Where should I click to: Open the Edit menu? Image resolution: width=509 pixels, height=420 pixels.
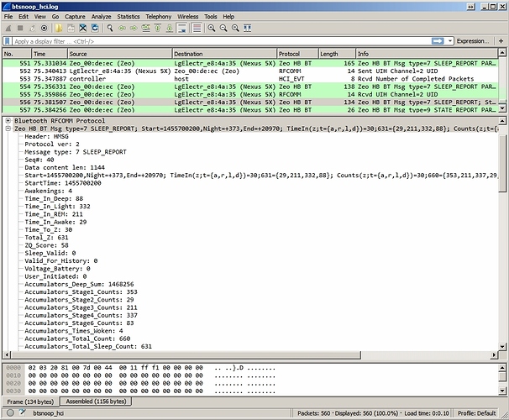click(x=24, y=17)
